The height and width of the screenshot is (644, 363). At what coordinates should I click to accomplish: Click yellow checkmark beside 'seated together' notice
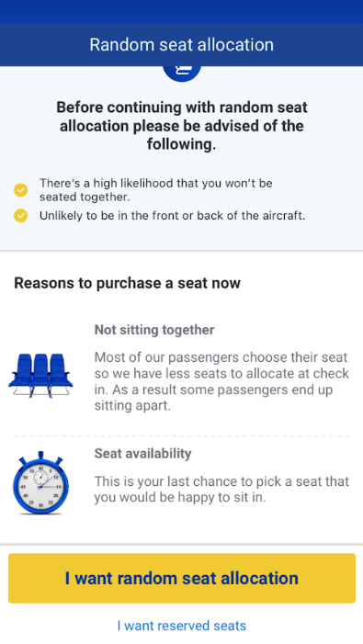[20, 190]
